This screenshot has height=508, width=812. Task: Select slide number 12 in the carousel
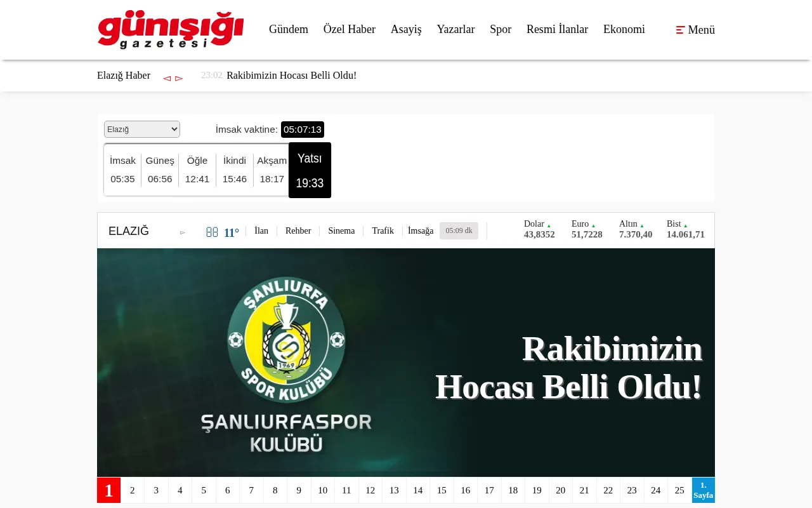coord(370,490)
